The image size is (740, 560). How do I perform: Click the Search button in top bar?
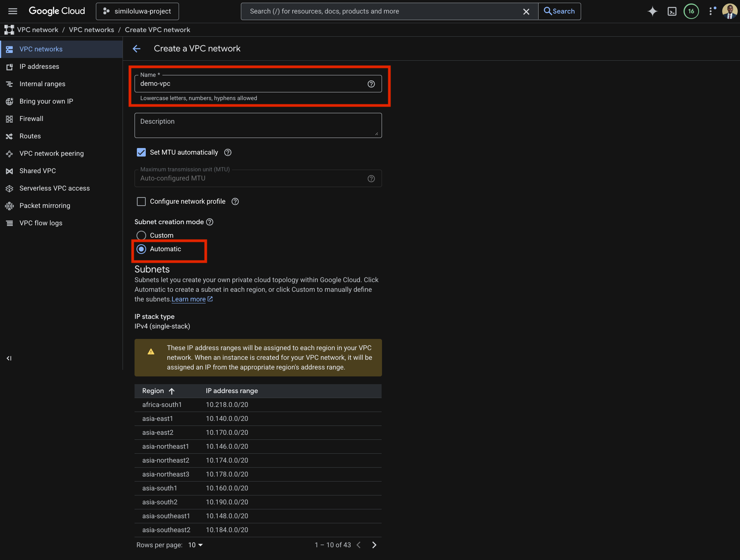(559, 11)
